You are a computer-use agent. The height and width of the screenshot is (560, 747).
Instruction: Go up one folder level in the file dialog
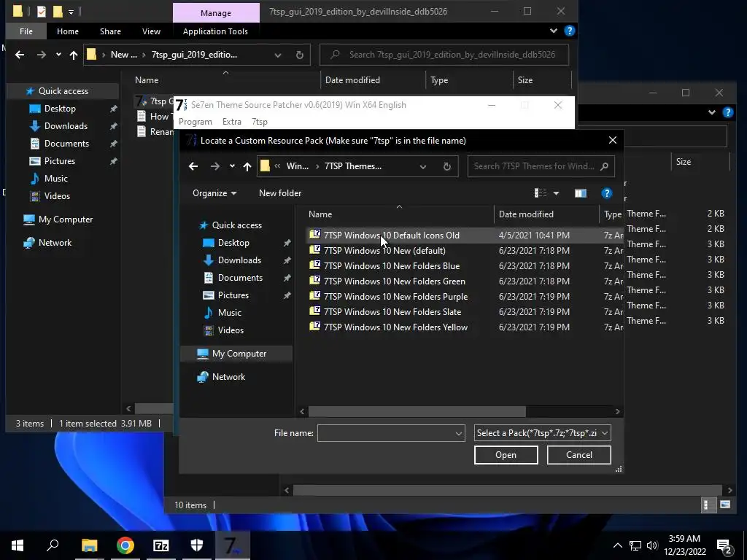pos(247,166)
